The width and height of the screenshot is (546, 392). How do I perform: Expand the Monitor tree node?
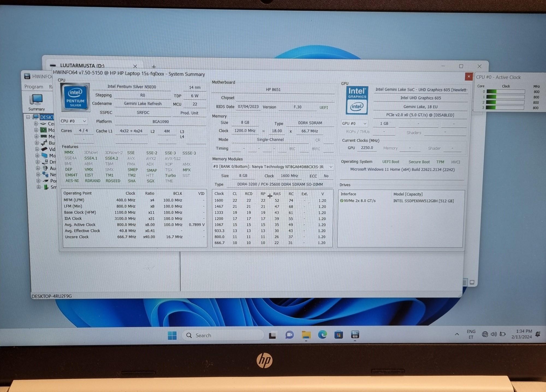pyautogui.click(x=37, y=155)
